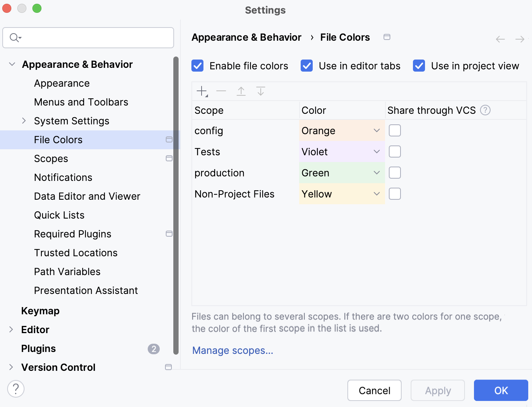Select the production scope row
This screenshot has width=532, height=407.
point(246,173)
